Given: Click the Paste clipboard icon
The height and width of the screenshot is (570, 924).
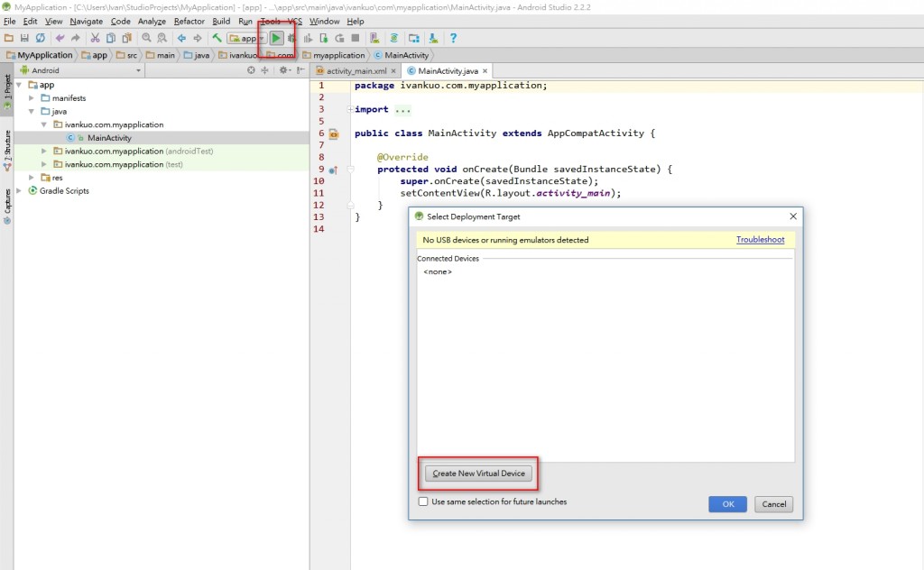Looking at the screenshot, I should tap(126, 38).
